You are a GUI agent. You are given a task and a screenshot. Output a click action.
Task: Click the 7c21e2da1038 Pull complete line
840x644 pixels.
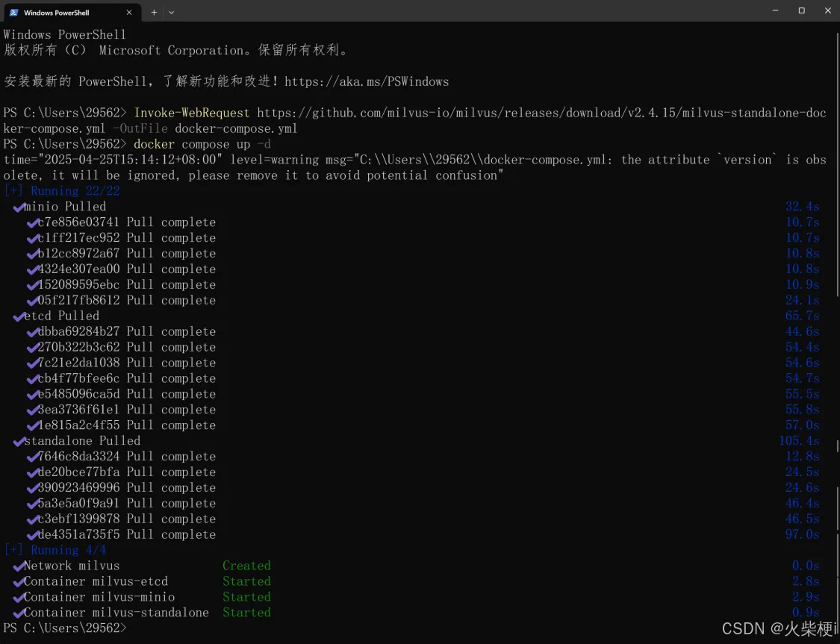click(x=121, y=363)
